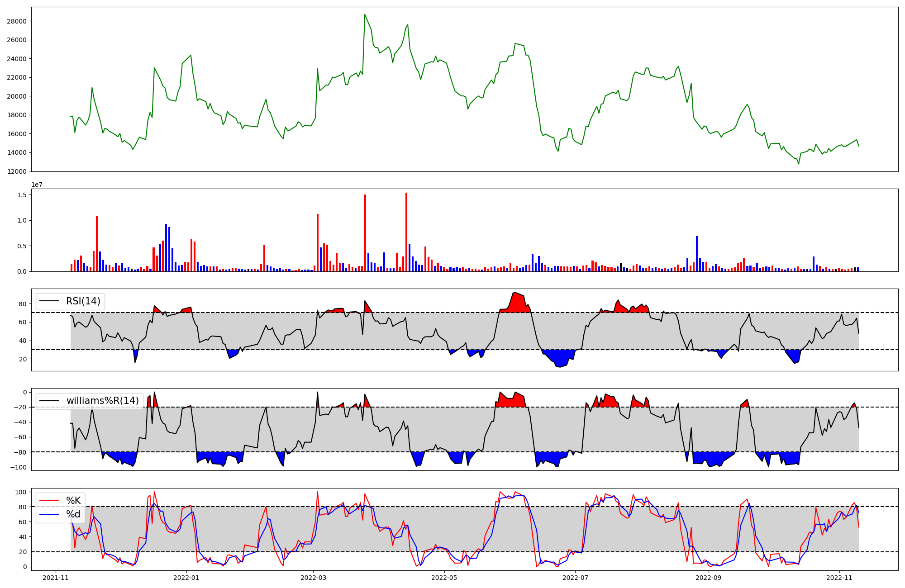905x588 pixels.
Task: Click the 2022-05 date tick label
Action: pyautogui.click(x=444, y=578)
